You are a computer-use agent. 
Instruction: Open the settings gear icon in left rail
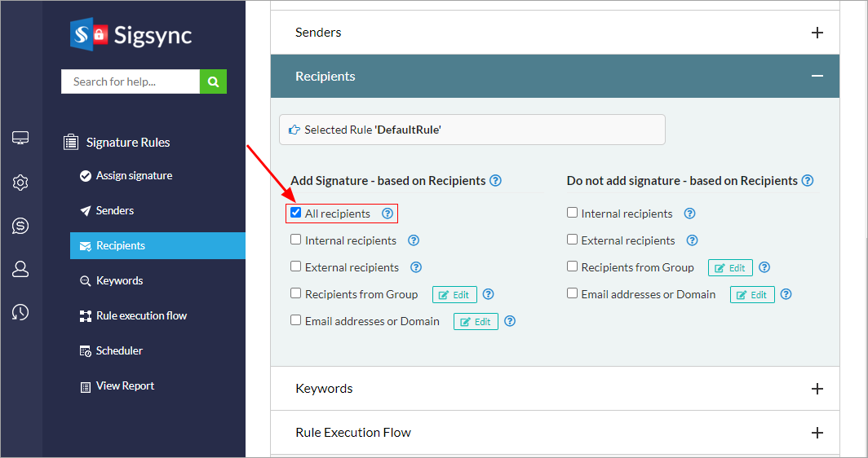coord(21,183)
